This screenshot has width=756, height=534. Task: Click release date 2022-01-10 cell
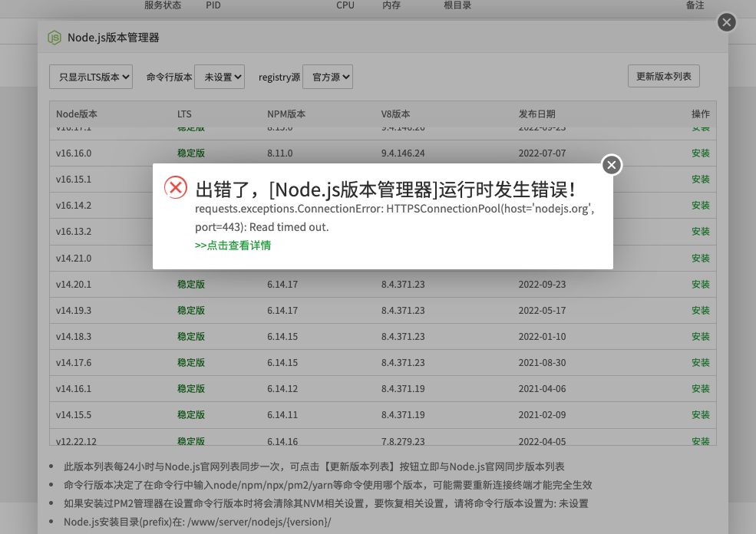[x=542, y=336]
